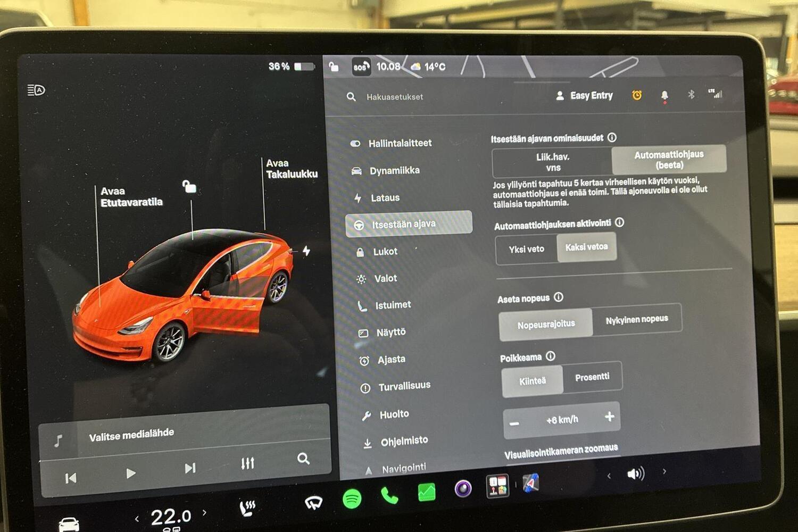Open media equalizer sliders icon
This screenshot has width=798, height=532.
tap(247, 463)
